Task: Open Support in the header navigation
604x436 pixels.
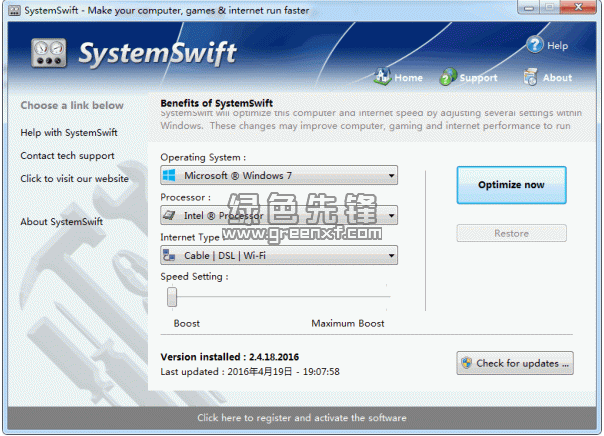Action: pyautogui.click(x=478, y=78)
